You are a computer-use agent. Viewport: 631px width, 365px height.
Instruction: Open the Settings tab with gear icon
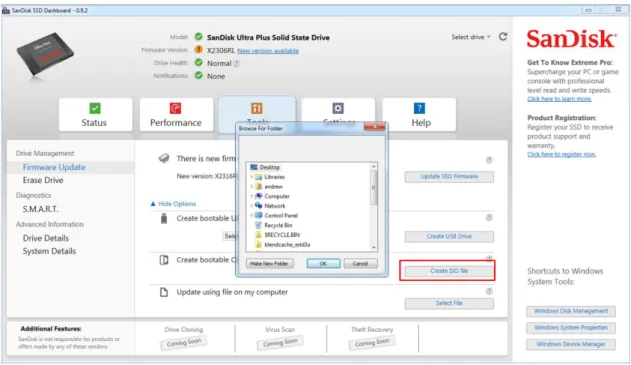338,109
